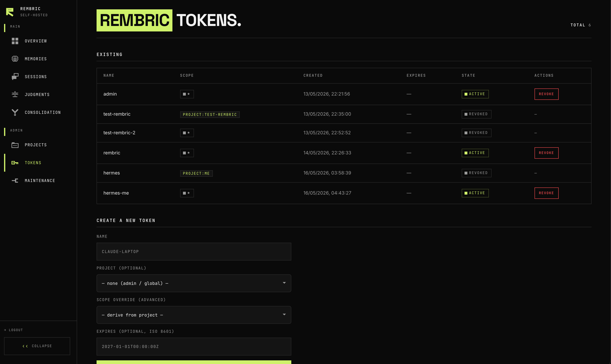Click the ACTIVE badge for hermes-me
The width and height of the screenshot is (611, 364).
475,193
